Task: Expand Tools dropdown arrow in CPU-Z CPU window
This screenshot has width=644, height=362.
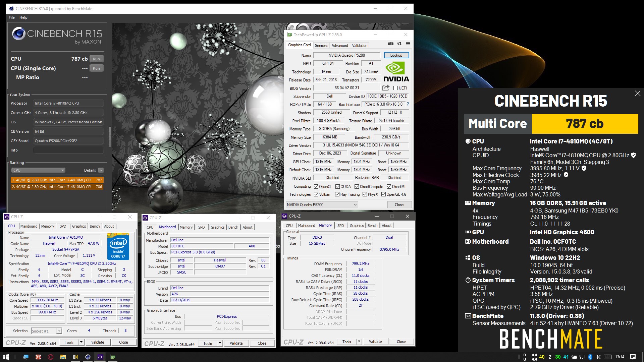Action: (x=81, y=342)
